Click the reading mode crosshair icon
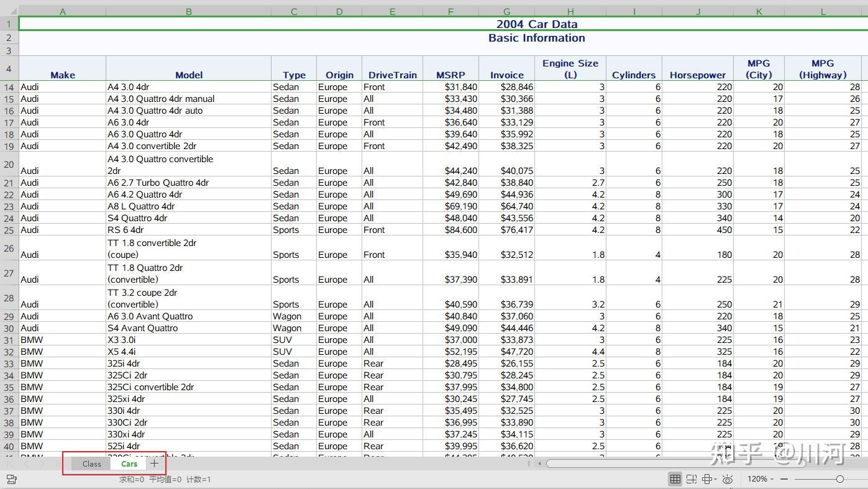Screen dimensions: 868x489 [706, 479]
